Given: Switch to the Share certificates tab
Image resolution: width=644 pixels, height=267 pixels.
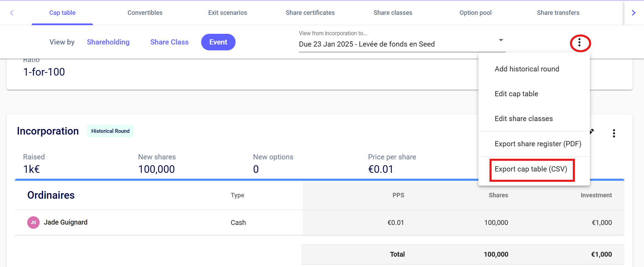Looking at the screenshot, I should pos(310,13).
